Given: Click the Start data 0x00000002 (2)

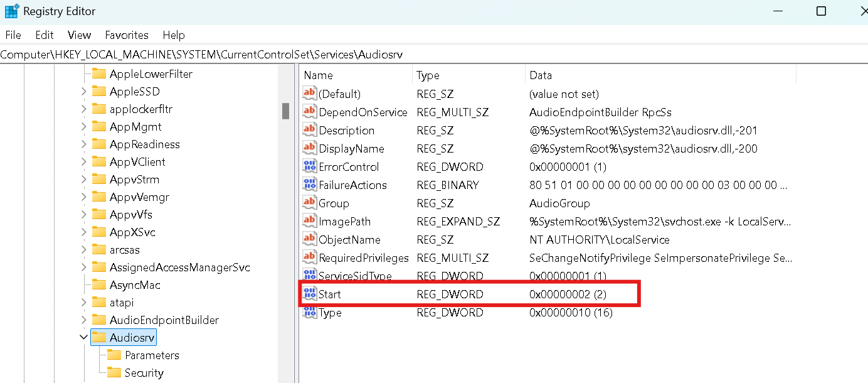Looking at the screenshot, I should click(568, 294).
